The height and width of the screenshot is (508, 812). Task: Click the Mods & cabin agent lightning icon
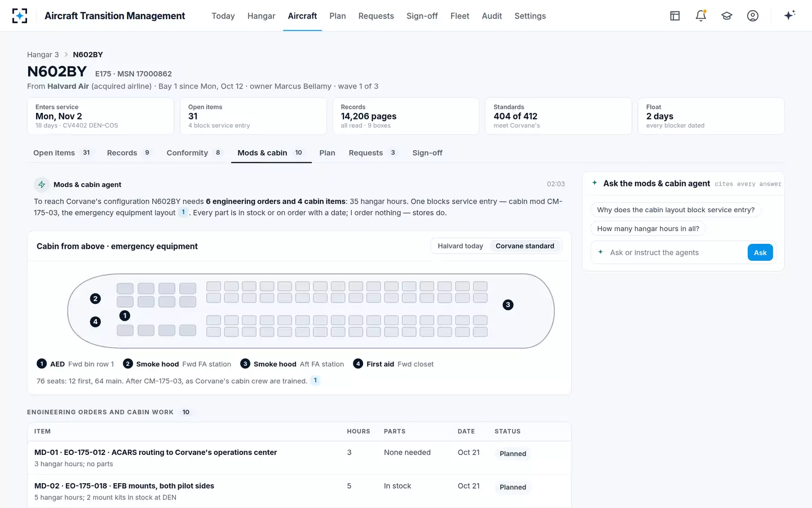(x=42, y=185)
